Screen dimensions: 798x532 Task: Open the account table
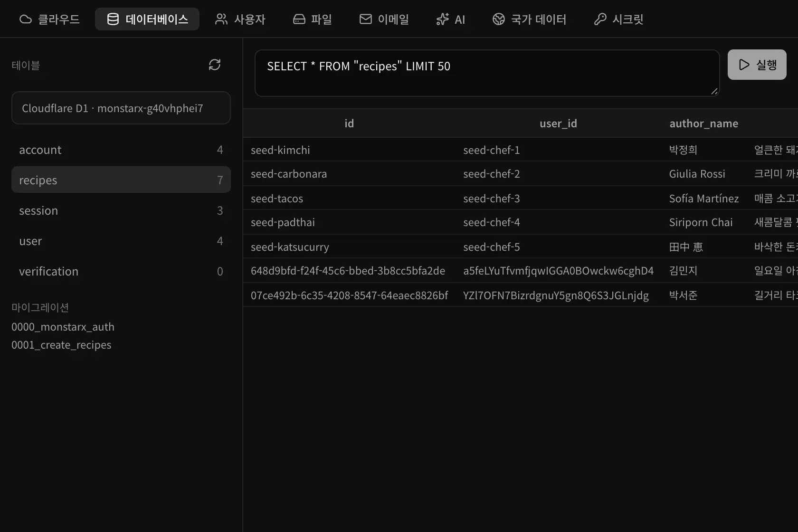tap(121, 150)
